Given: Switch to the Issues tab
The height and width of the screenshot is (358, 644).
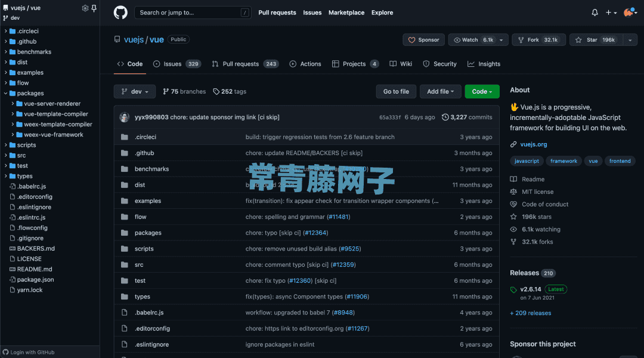Looking at the screenshot, I should tap(177, 64).
